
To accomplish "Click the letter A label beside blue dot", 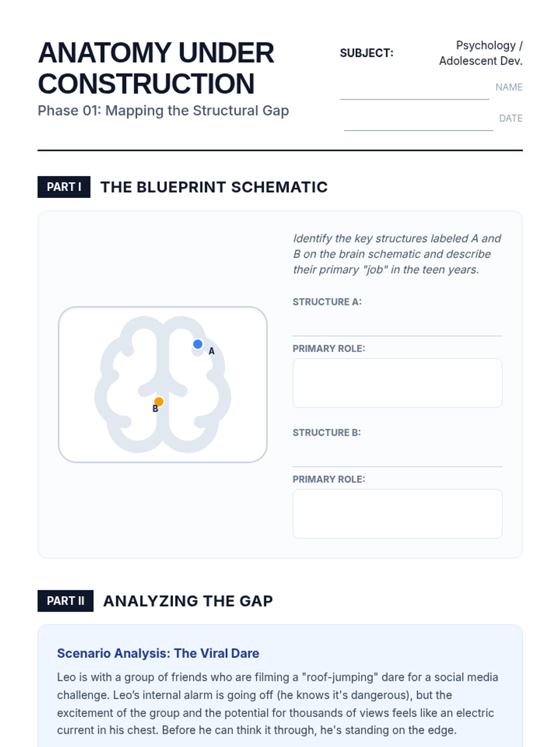I will pyautogui.click(x=211, y=351).
